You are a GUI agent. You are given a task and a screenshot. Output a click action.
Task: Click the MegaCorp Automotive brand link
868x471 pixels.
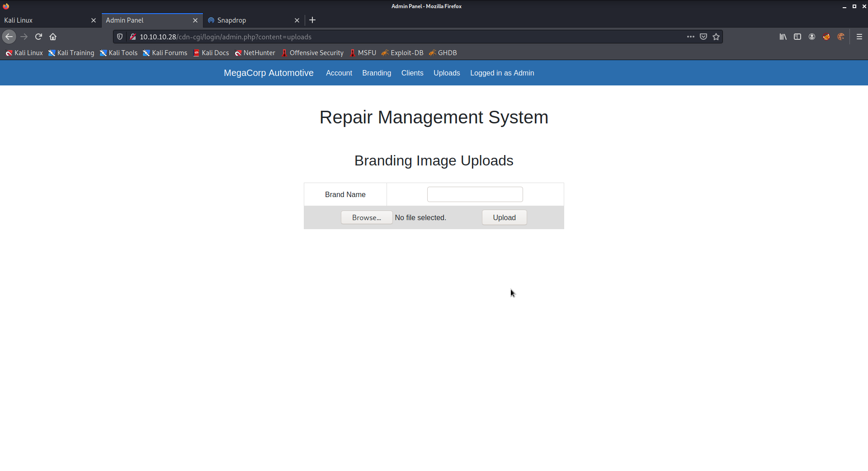[x=269, y=73]
